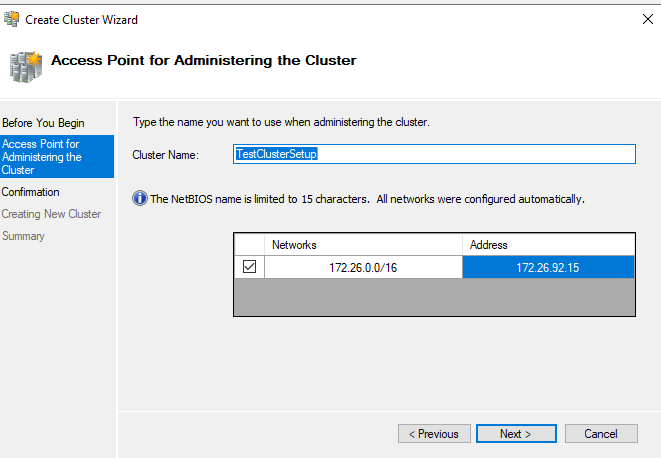The width and height of the screenshot is (661, 458).
Task: Cancel the cluster wizard
Action: click(601, 434)
